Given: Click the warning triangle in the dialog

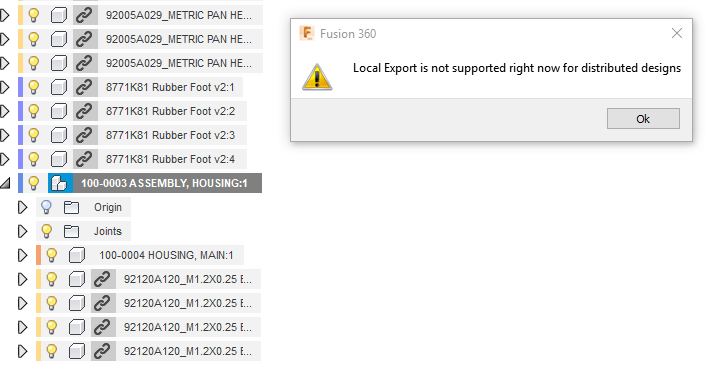Looking at the screenshot, I should point(317,77).
